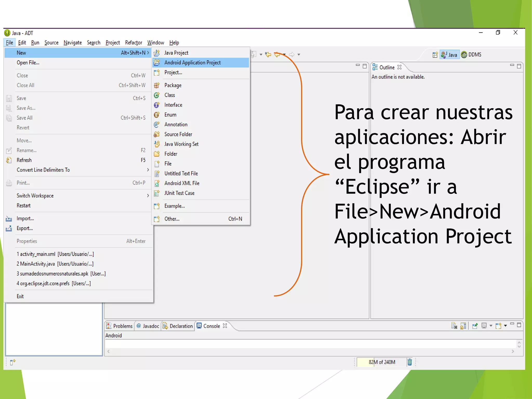Maximize the Console panel

pos(519,325)
